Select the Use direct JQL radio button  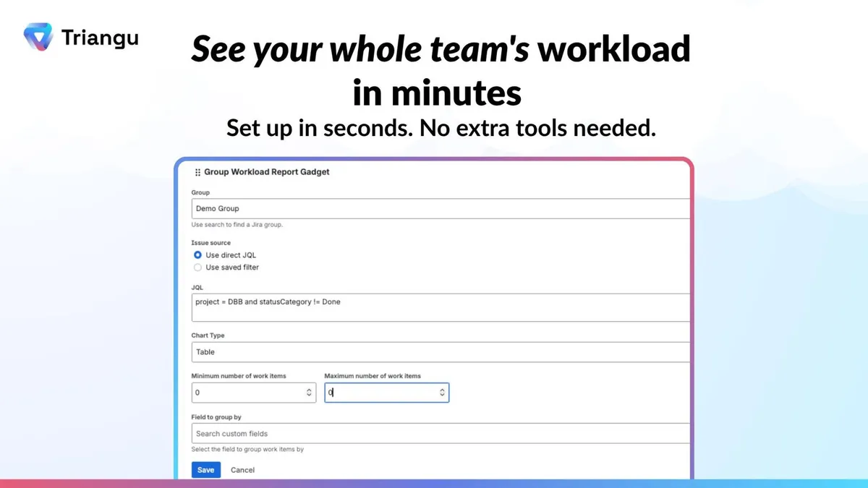tap(197, 255)
